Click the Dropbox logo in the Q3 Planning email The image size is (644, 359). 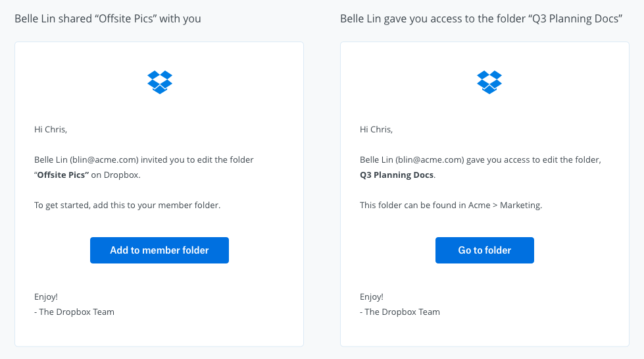point(489,82)
